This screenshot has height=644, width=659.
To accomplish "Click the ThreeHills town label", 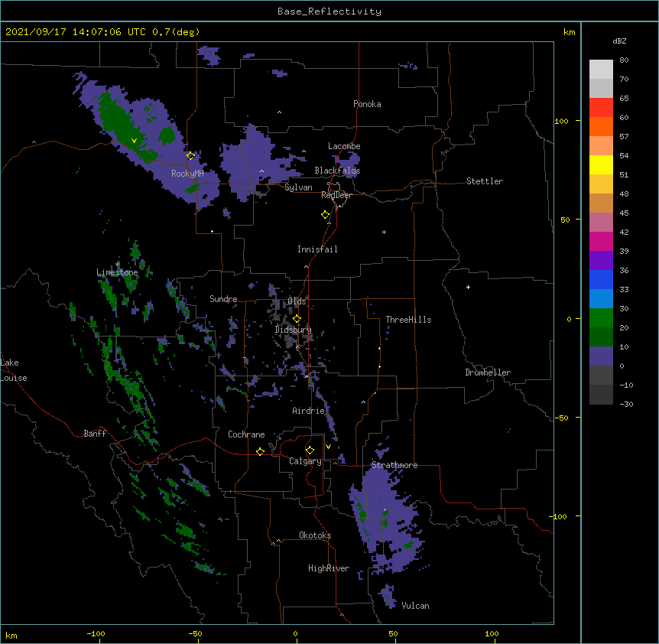I will click(x=408, y=320).
